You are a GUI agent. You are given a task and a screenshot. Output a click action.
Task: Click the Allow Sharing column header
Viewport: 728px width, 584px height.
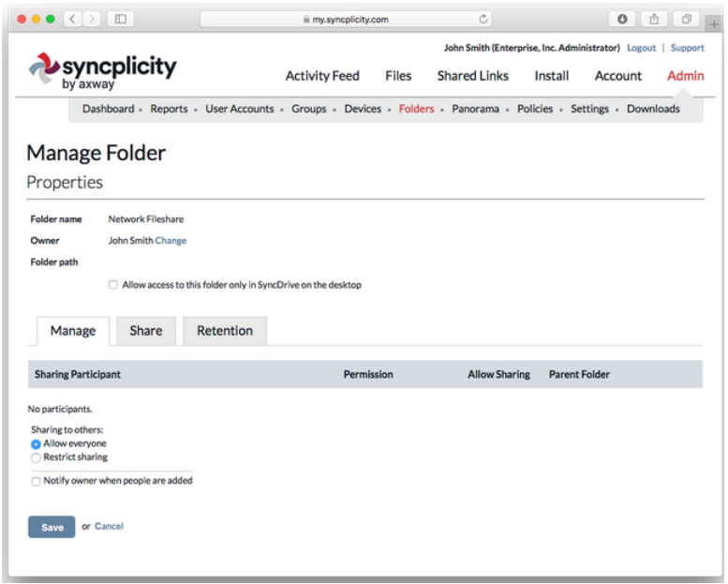498,374
